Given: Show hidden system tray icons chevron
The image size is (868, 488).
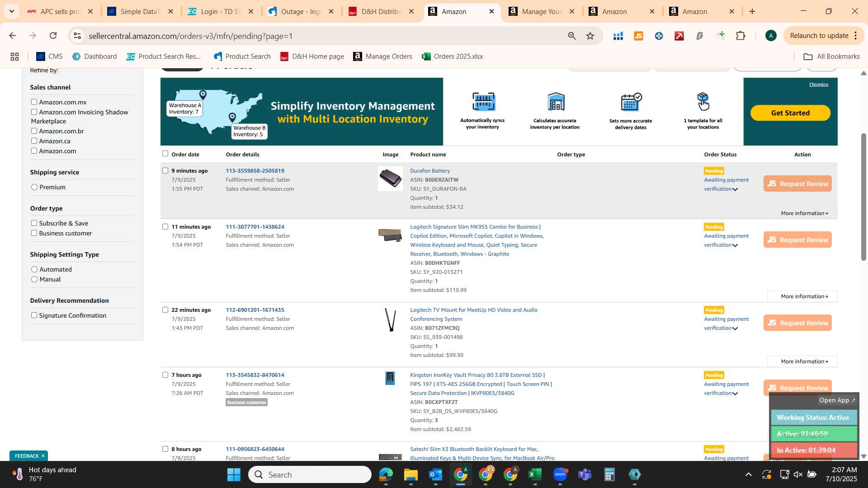Looking at the screenshot, I should click(x=749, y=474).
